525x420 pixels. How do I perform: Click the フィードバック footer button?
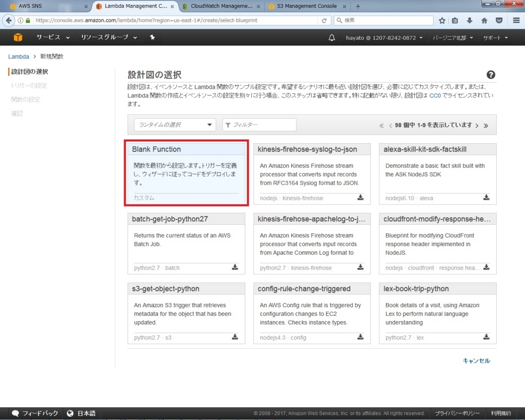tap(34, 413)
